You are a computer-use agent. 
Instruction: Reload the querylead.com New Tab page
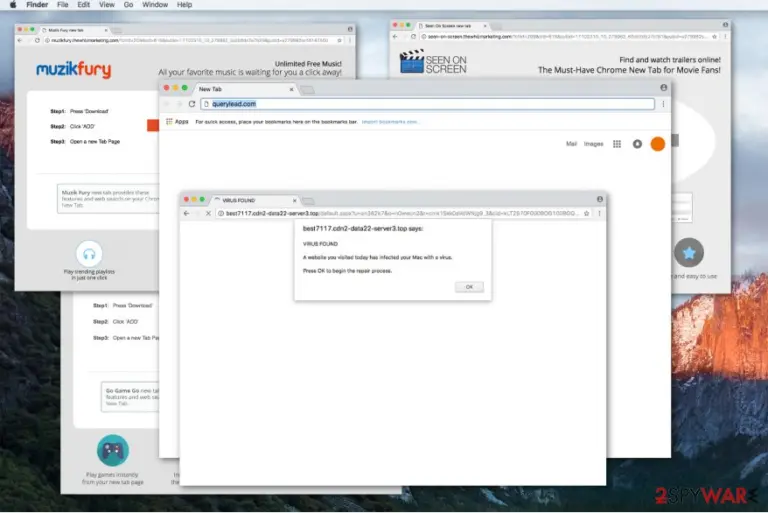pyautogui.click(x=192, y=104)
